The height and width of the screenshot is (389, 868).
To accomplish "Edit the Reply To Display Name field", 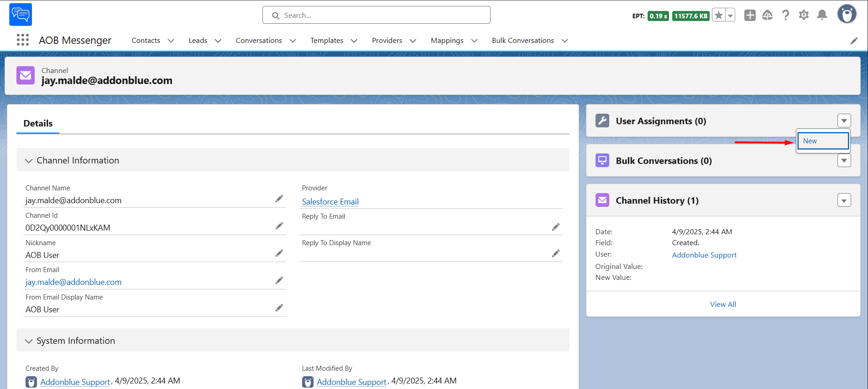I will (556, 253).
